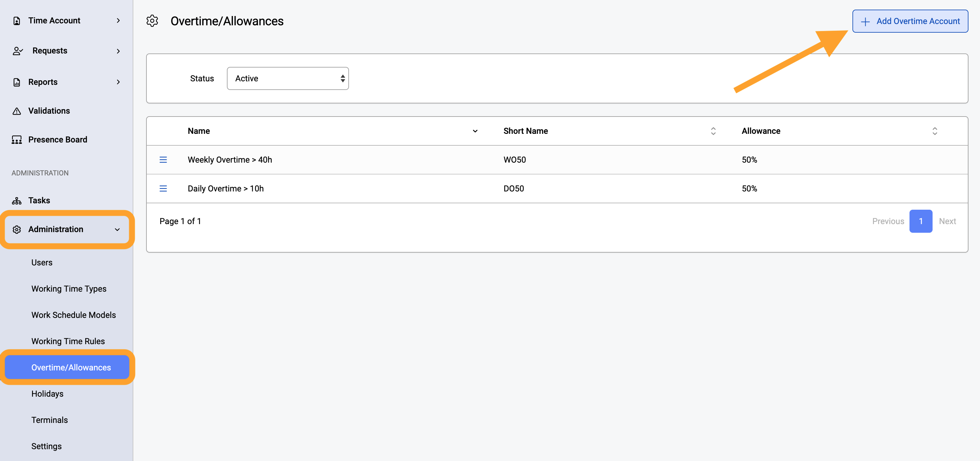
Task: Open Settings submenu item
Action: (x=46, y=446)
